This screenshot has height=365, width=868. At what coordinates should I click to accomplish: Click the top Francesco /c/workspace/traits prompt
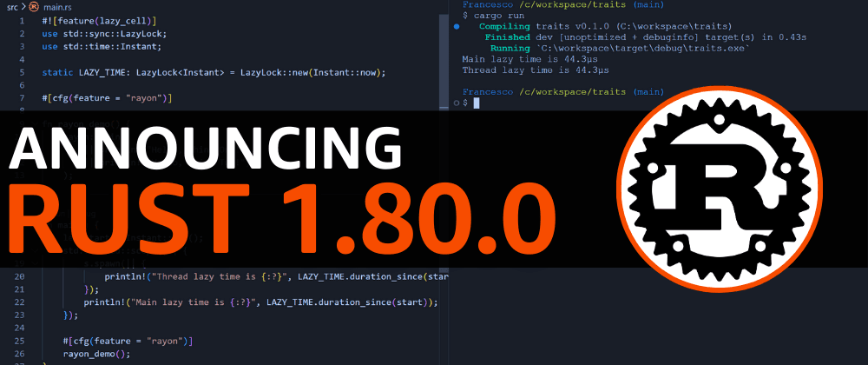tap(563, 4)
